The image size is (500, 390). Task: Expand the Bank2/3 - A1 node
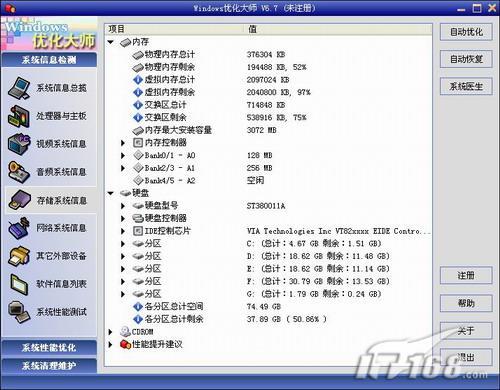(123, 168)
